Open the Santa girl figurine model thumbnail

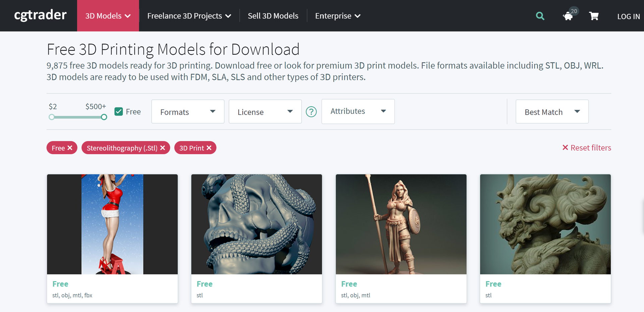[112, 224]
